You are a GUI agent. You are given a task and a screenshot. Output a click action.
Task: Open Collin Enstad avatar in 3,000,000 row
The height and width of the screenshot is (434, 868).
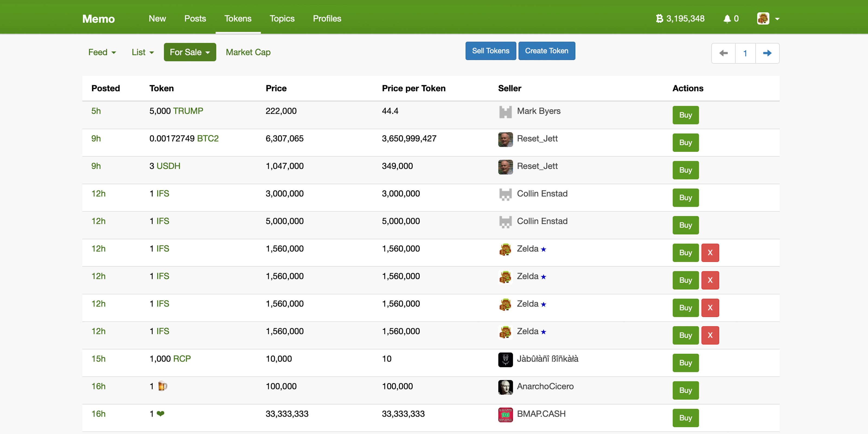click(x=505, y=194)
